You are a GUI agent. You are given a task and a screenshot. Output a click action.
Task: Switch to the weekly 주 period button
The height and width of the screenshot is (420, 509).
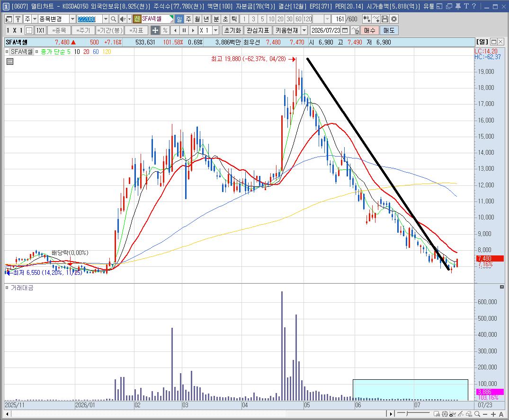tap(188, 19)
